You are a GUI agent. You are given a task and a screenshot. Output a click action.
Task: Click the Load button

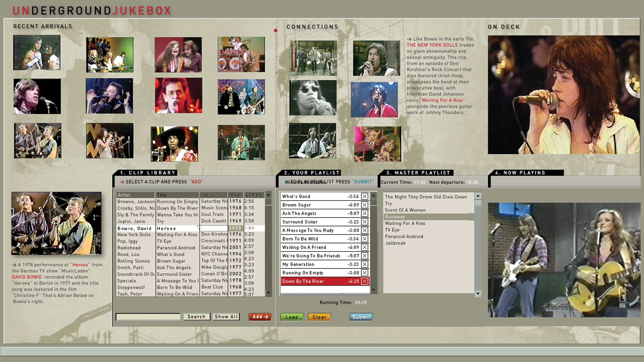tap(292, 317)
